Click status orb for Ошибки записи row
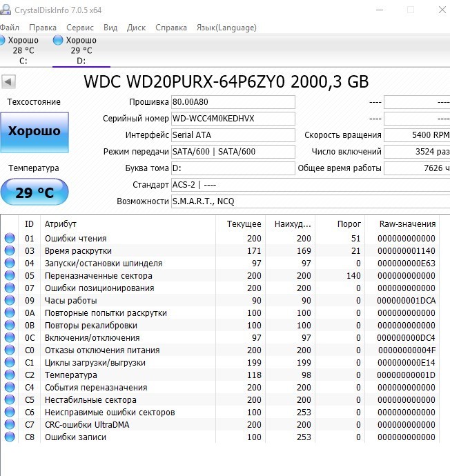The height and width of the screenshot is (476, 450). (10, 437)
